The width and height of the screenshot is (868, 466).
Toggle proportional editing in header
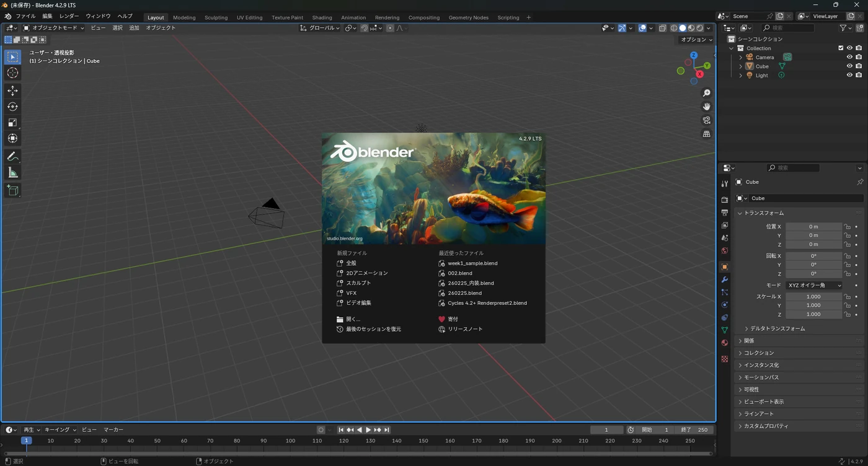(390, 28)
